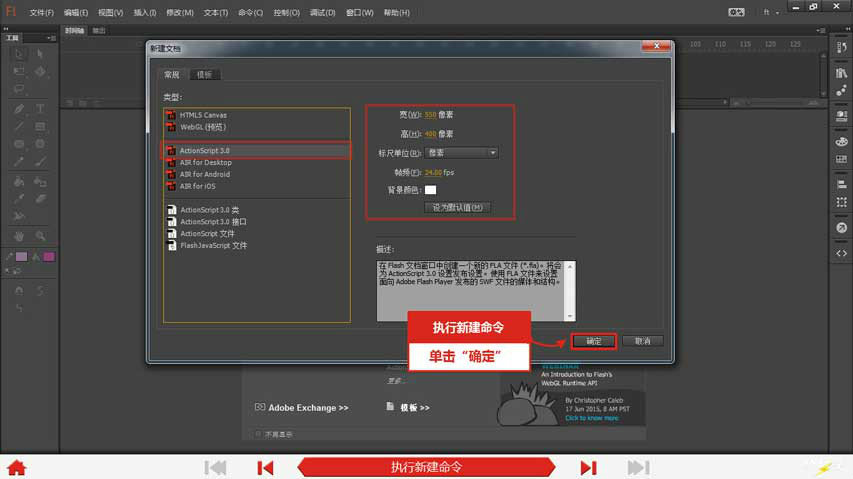Select the Hand tool
The width and height of the screenshot is (853, 479).
[19, 236]
